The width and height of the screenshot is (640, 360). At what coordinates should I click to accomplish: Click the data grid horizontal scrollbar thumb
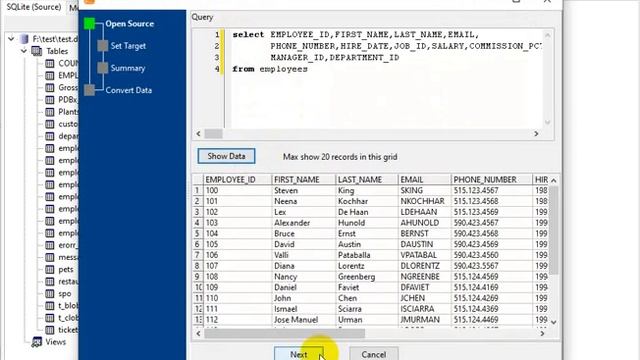[x=284, y=333]
